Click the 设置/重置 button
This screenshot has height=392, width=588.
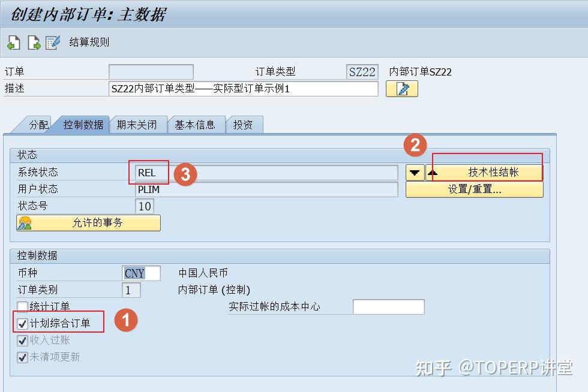click(x=474, y=189)
